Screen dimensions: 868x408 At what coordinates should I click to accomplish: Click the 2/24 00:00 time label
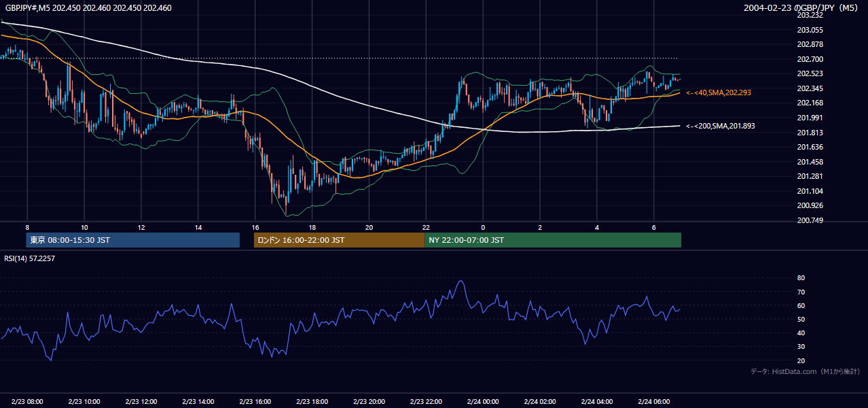click(x=483, y=402)
